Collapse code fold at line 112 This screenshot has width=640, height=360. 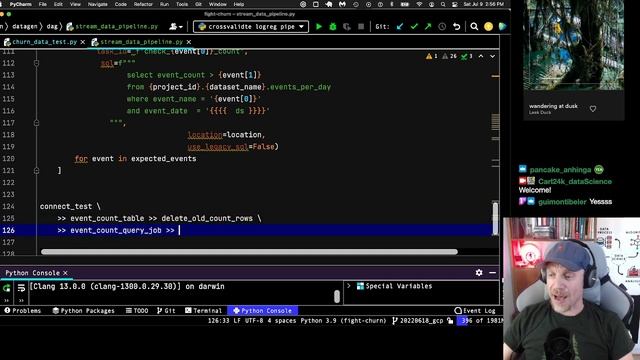[36, 63]
